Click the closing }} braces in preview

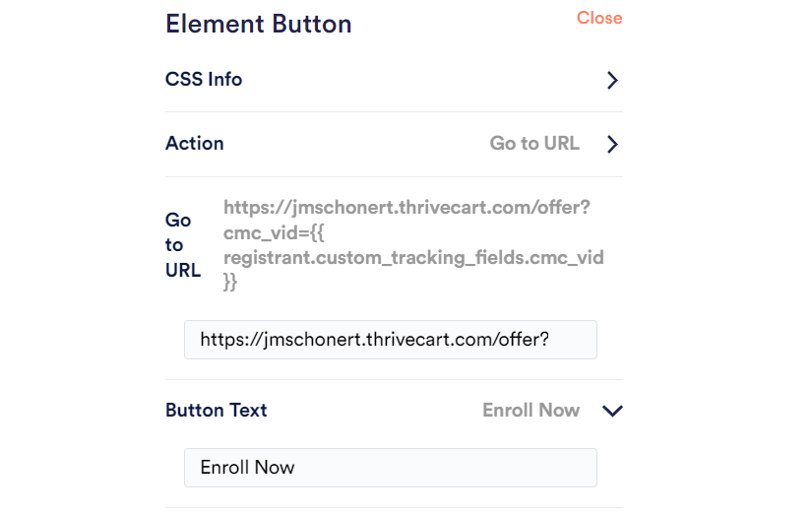[x=230, y=283]
